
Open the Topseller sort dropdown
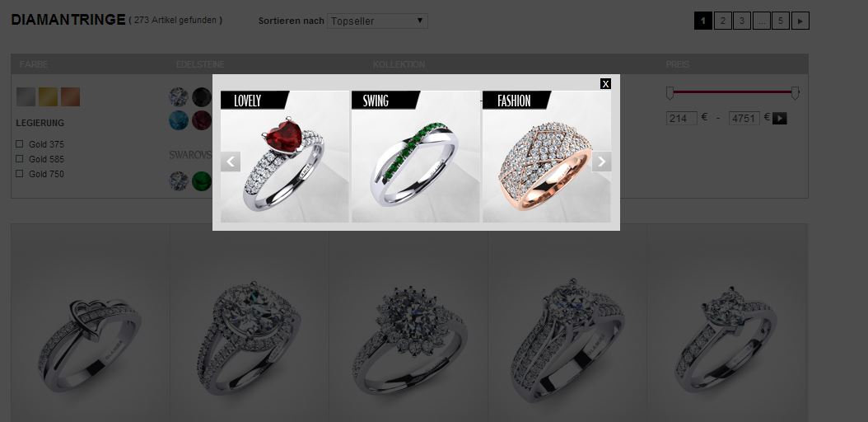377,21
